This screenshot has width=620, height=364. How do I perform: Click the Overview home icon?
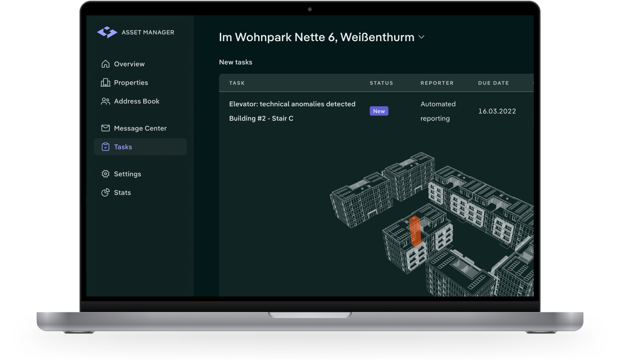pyautogui.click(x=106, y=64)
